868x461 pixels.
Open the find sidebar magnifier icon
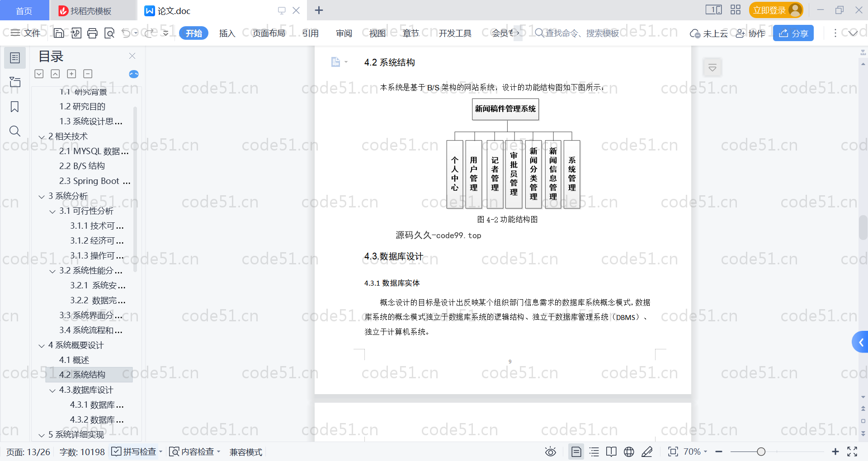pos(15,131)
